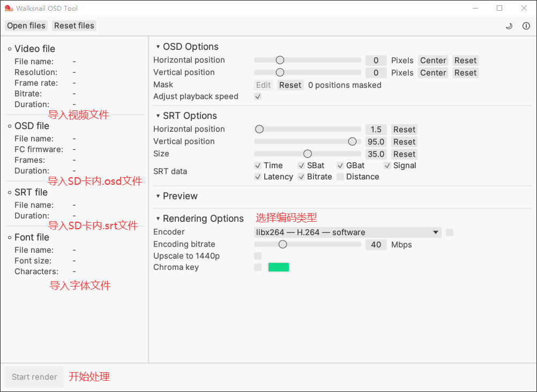Click OSD horizontal position value field
537x392 pixels.
tap(376, 61)
